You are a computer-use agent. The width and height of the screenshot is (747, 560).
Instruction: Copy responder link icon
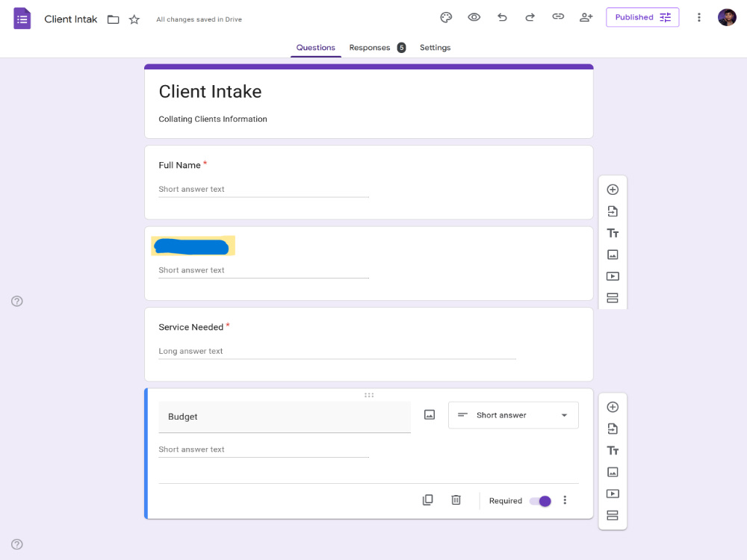tap(558, 16)
